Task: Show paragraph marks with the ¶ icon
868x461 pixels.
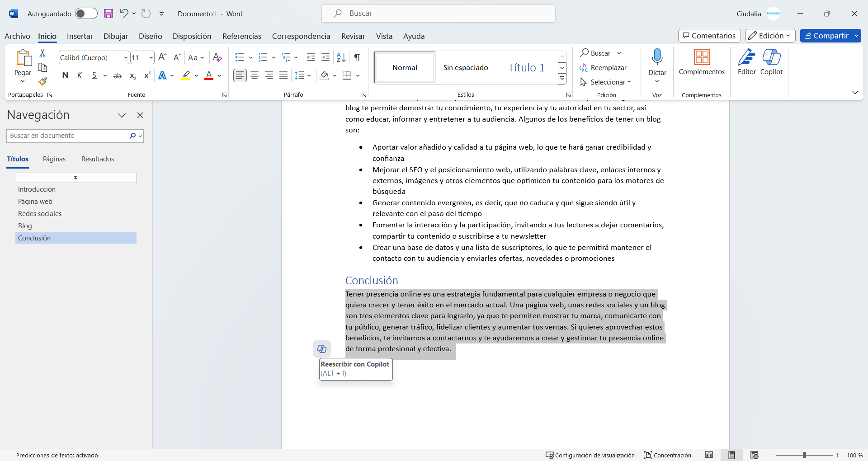Action: tap(357, 57)
